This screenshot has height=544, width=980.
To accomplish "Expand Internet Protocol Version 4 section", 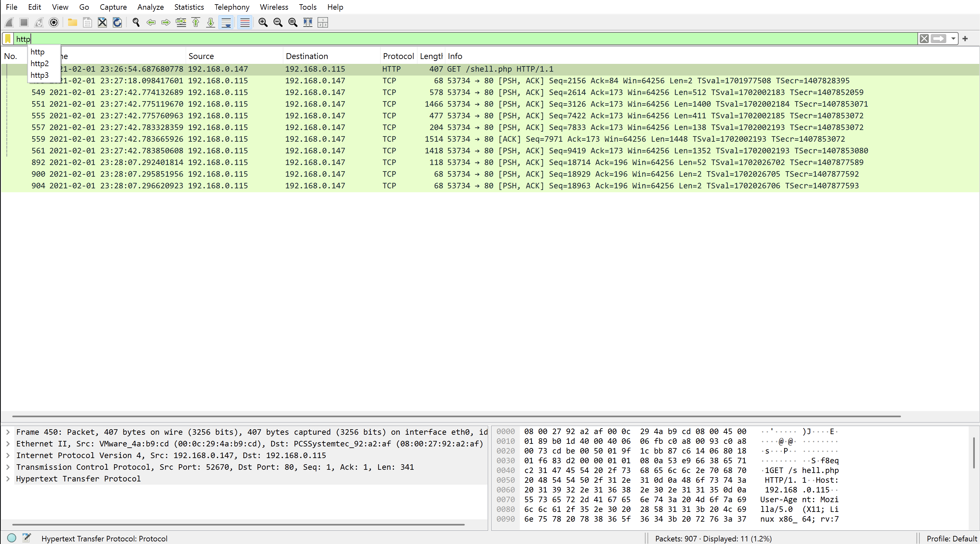I will click(8, 455).
